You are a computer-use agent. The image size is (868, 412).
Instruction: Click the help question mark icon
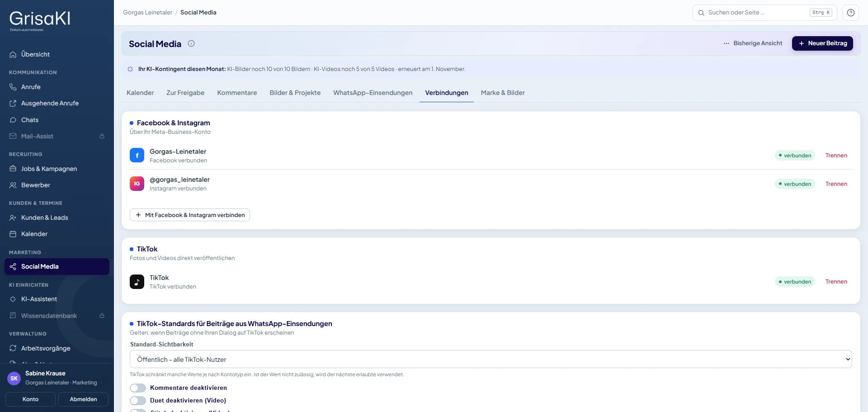click(850, 13)
